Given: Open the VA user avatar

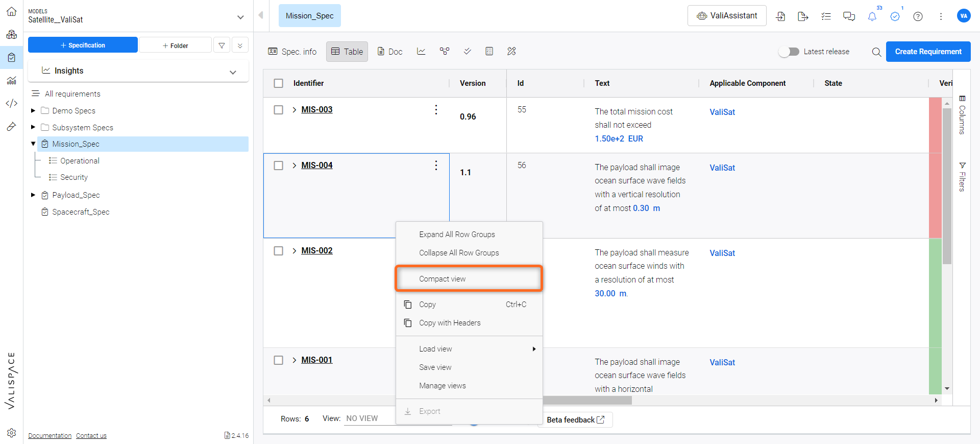Looking at the screenshot, I should pos(963,16).
